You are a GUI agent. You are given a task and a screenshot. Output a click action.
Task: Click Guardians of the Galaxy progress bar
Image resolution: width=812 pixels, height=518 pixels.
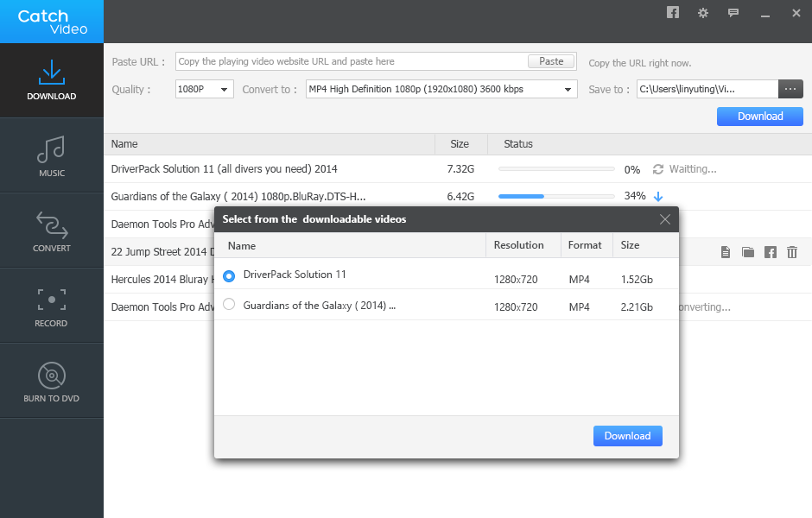tap(556, 196)
